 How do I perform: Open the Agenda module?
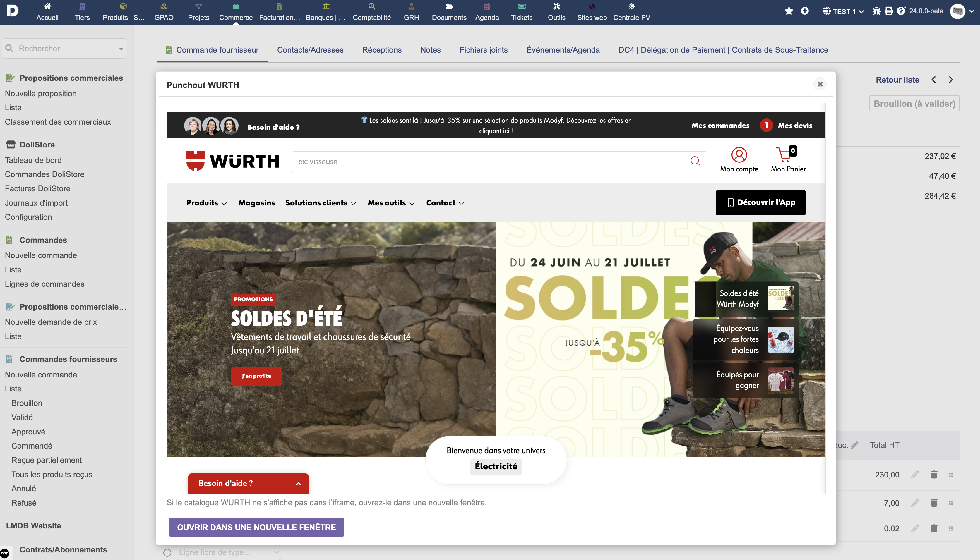click(x=487, y=12)
